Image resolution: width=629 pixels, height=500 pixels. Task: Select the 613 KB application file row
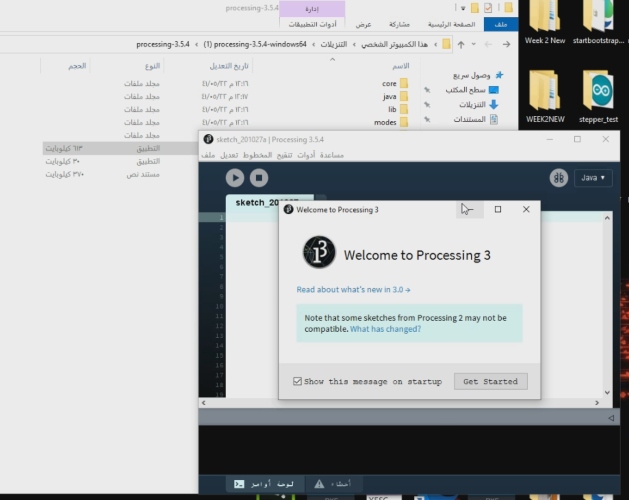click(120, 148)
